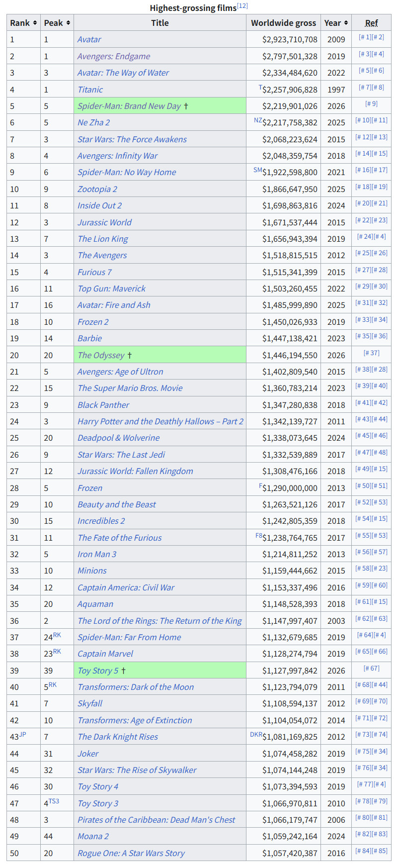The width and height of the screenshot is (399, 868).
Task: Open the Black Panther link
Action: (x=103, y=405)
